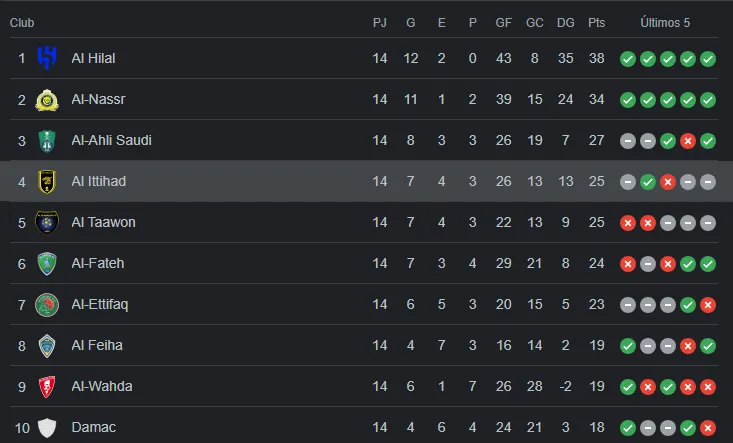Click the Al-Ettifaq club crest
This screenshot has width=733, height=443.
point(47,304)
